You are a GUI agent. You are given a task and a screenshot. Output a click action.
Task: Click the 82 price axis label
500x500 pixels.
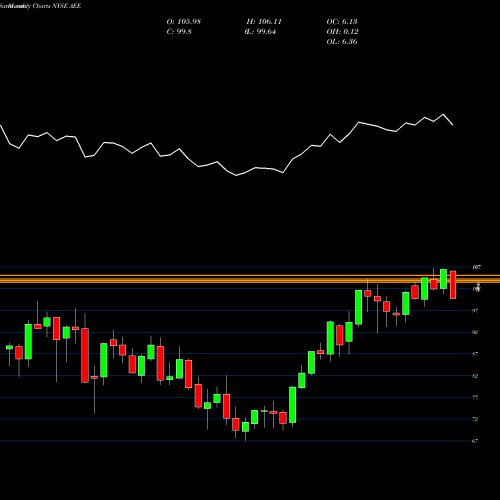pyautogui.click(x=475, y=376)
